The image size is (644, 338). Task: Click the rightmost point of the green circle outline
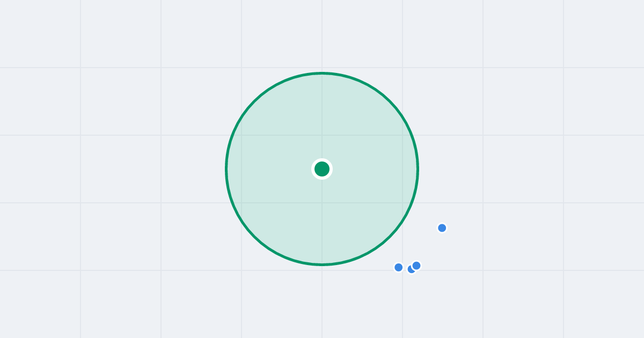(x=418, y=169)
